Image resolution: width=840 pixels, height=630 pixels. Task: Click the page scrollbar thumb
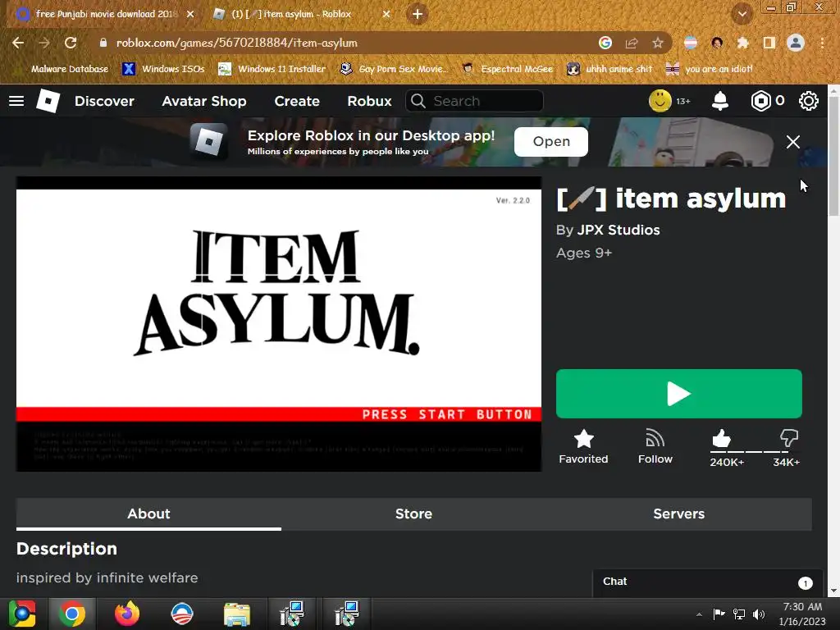point(833,155)
